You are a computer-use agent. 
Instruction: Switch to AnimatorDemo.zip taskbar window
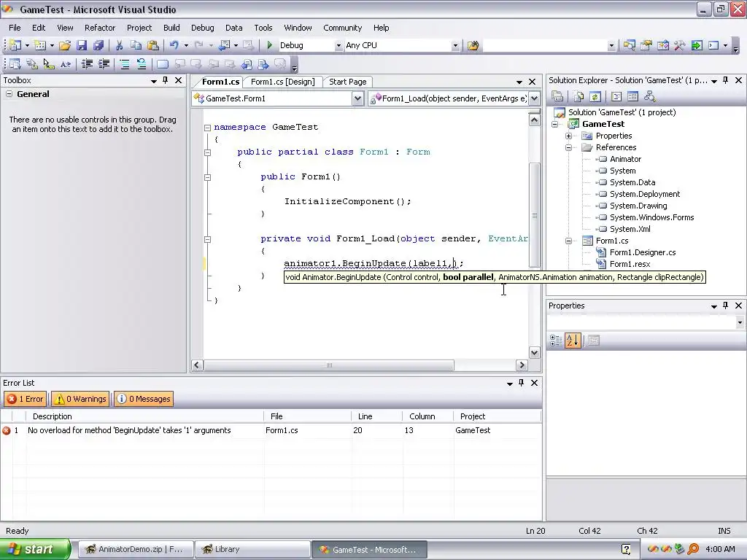[136, 549]
